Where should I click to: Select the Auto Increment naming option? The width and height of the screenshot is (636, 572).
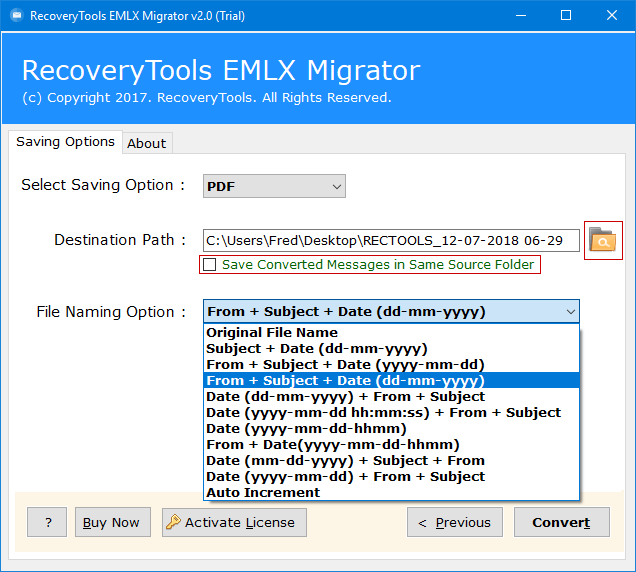[x=391, y=492]
